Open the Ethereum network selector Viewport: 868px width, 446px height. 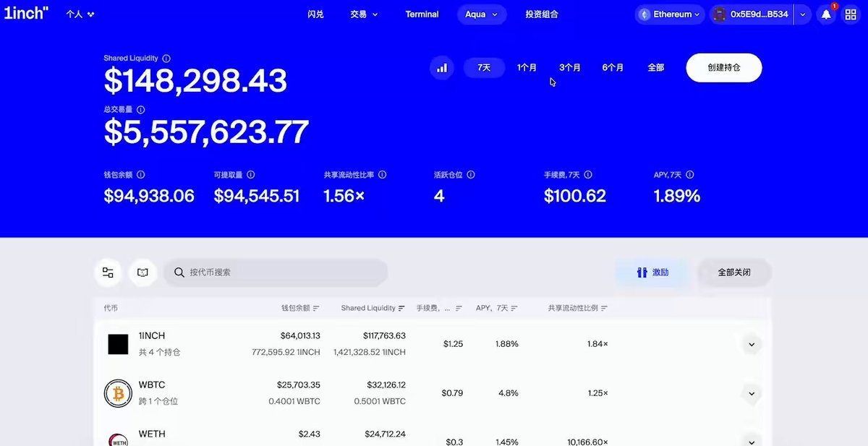click(670, 14)
